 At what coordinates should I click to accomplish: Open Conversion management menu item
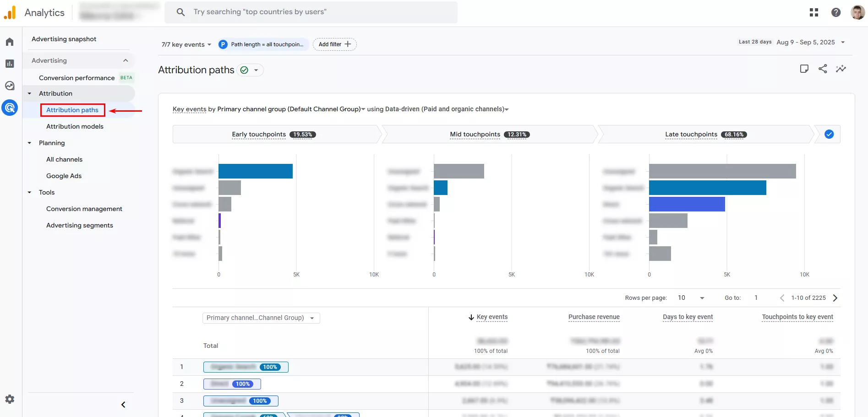(84, 209)
